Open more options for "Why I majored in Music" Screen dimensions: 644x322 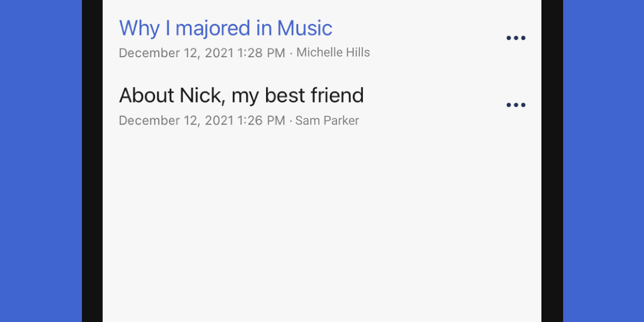tap(516, 38)
